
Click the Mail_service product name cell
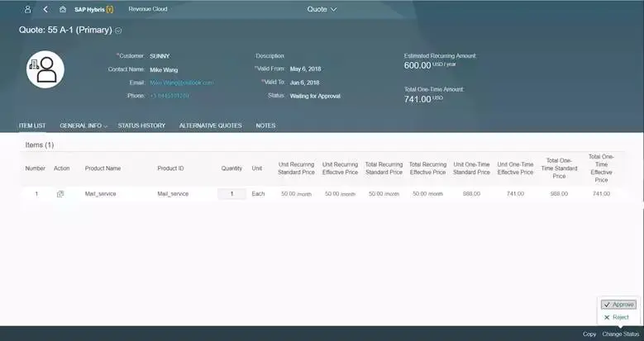tap(101, 194)
